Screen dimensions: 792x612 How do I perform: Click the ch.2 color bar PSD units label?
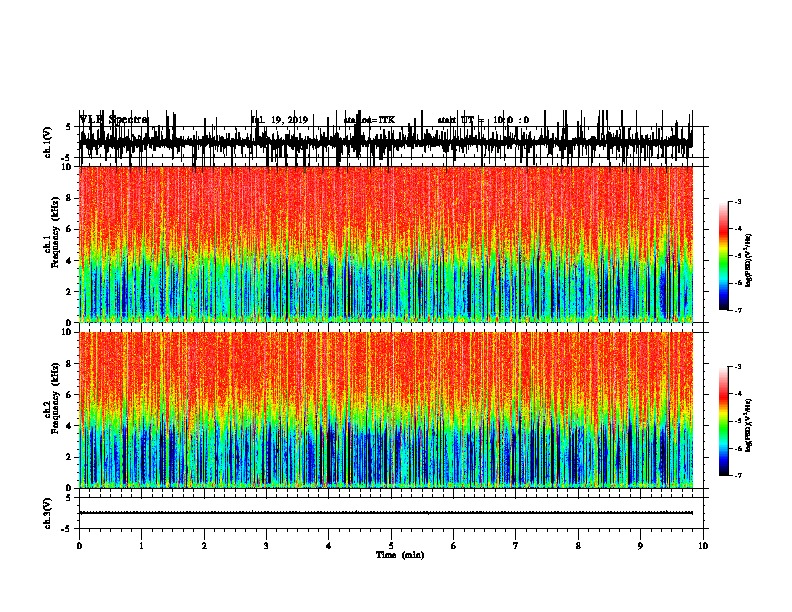coord(749,425)
